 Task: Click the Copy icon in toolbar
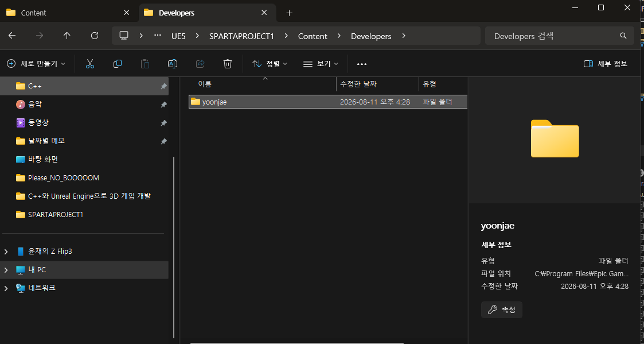[x=118, y=64]
